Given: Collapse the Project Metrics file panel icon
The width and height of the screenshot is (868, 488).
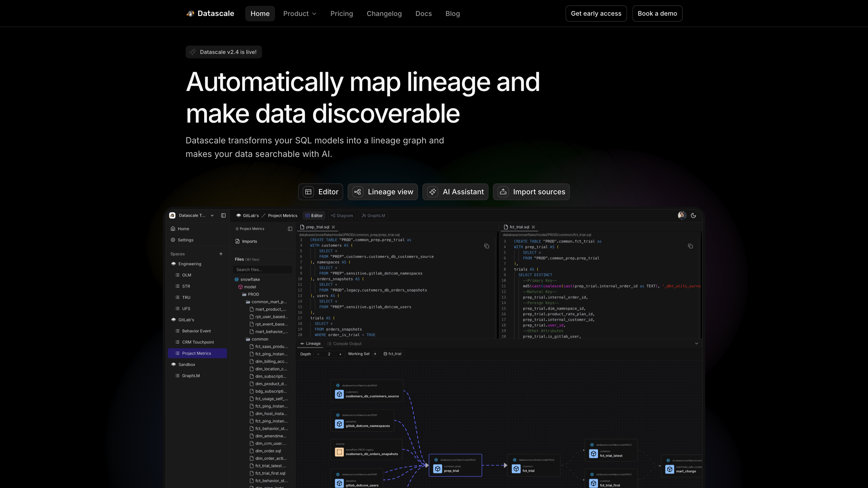Looking at the screenshot, I should click(x=290, y=229).
